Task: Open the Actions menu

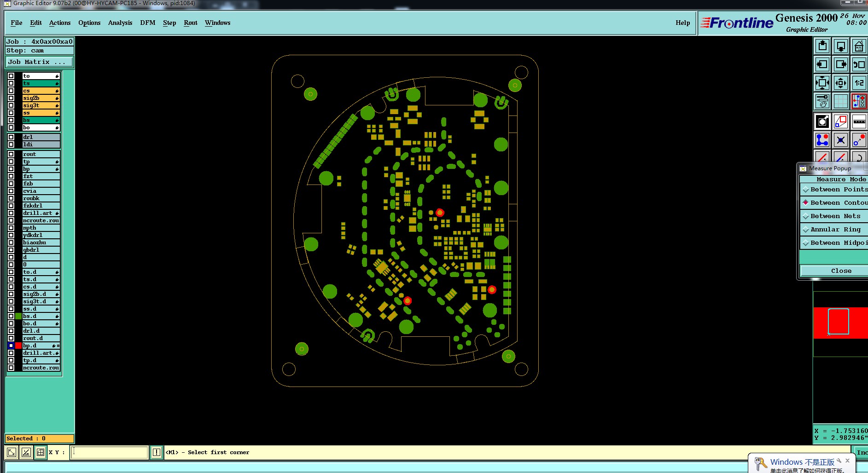Action: click(x=60, y=23)
